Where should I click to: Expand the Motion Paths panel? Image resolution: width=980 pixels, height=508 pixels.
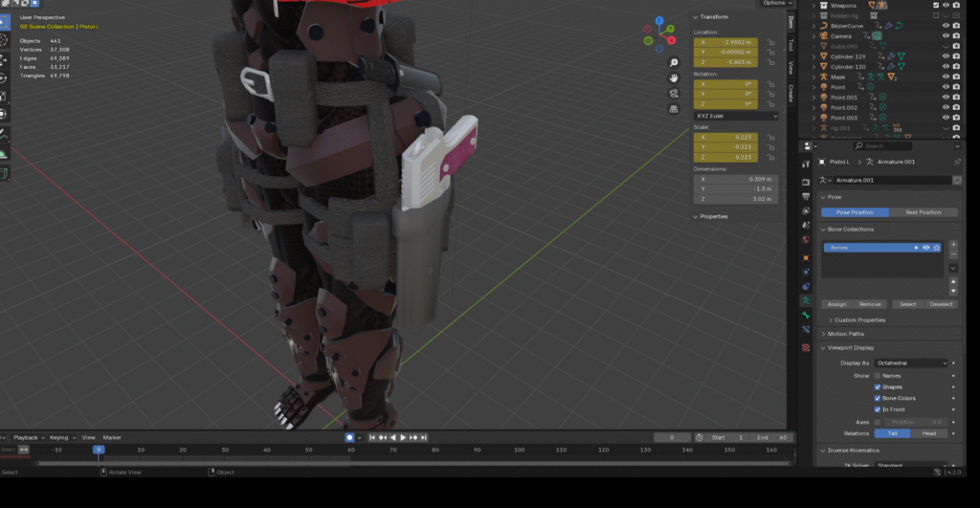tap(846, 334)
